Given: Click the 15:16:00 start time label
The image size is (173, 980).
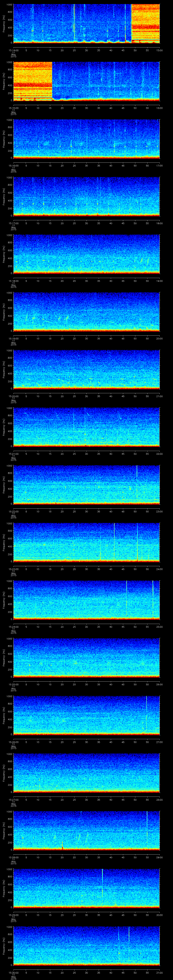Looking at the screenshot, I should 13,166.
